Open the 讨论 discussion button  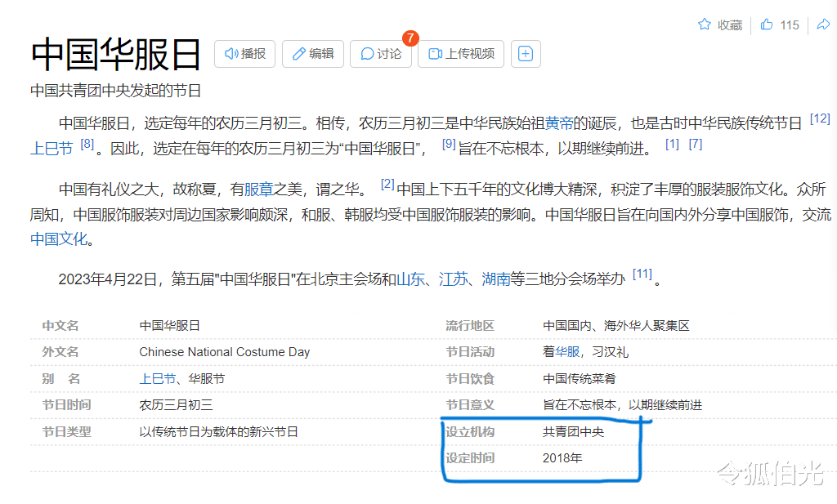coord(381,54)
